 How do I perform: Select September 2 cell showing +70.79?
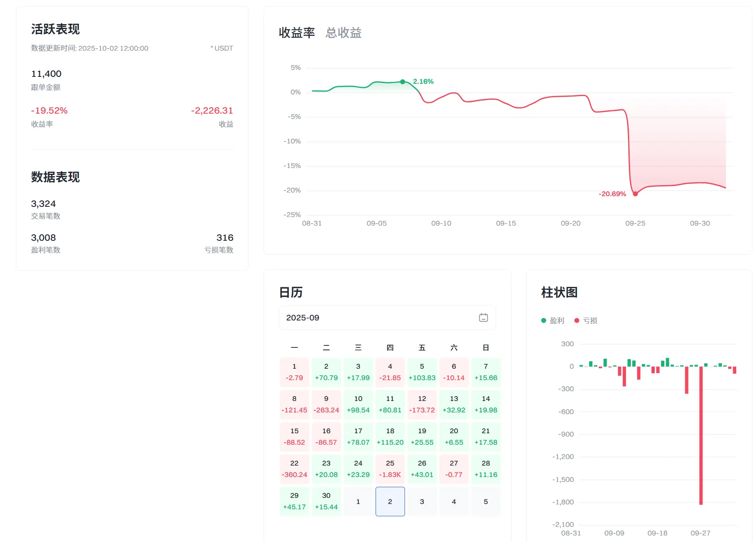[x=326, y=372]
